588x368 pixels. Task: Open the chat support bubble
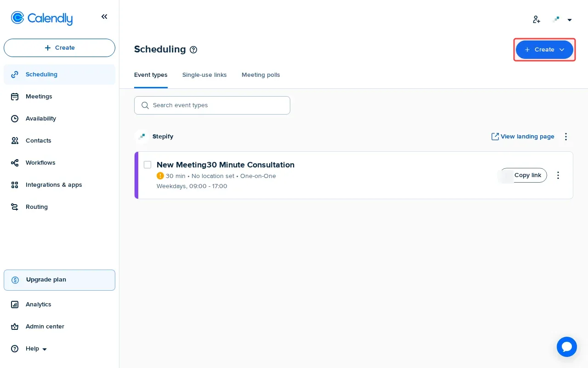(x=566, y=347)
